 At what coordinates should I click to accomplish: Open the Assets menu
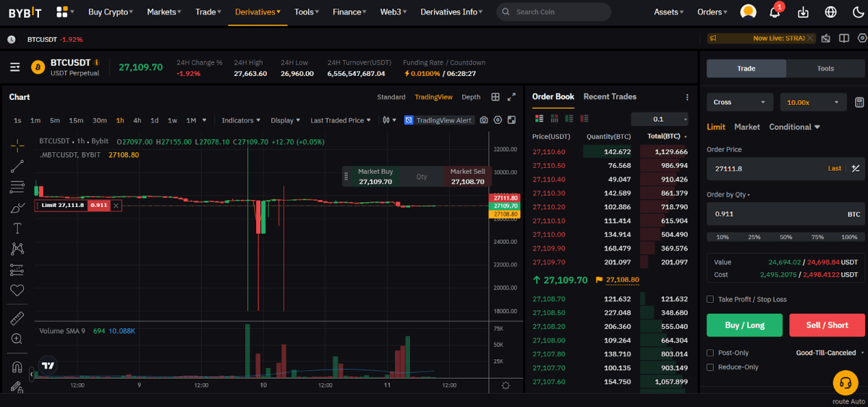[x=669, y=12]
